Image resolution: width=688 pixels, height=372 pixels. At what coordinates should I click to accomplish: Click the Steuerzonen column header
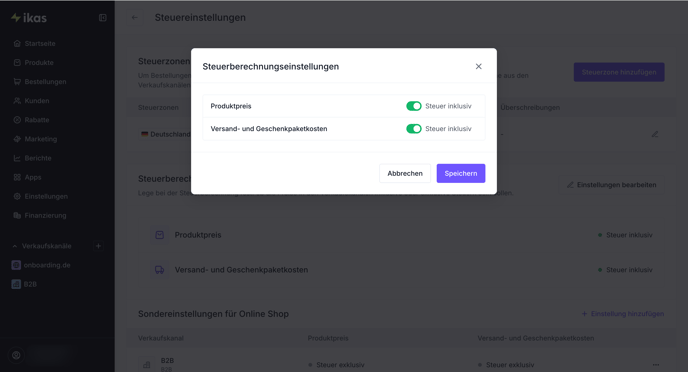click(x=158, y=107)
